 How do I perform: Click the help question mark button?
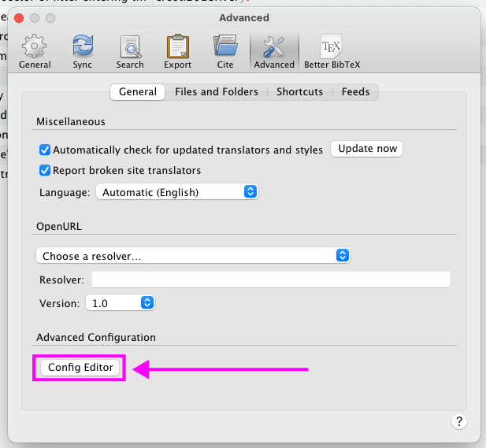(460, 421)
